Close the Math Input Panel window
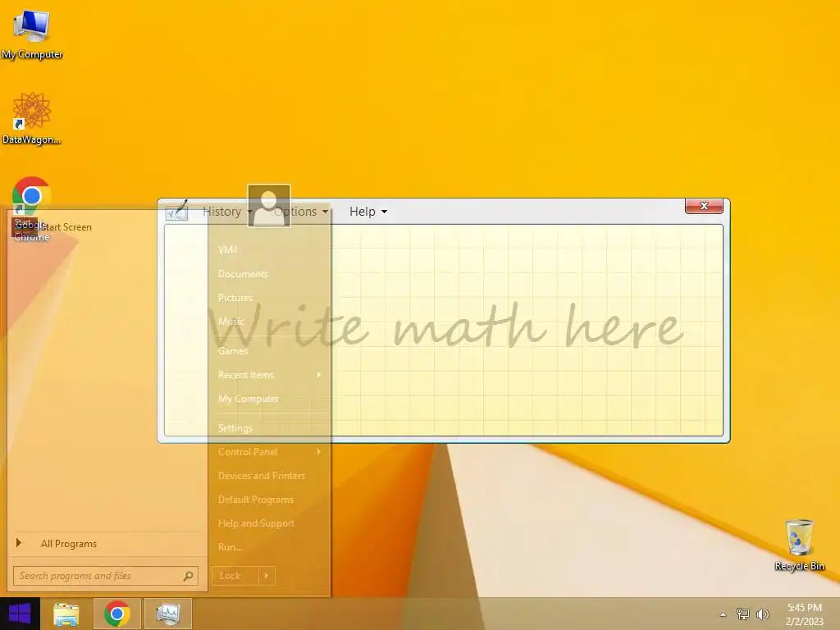Viewport: 840px width, 630px height. (704, 206)
